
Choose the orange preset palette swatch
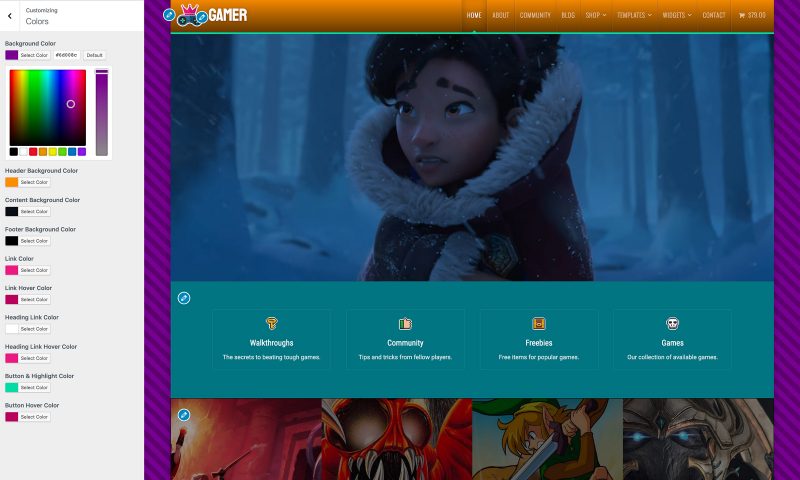(x=43, y=151)
